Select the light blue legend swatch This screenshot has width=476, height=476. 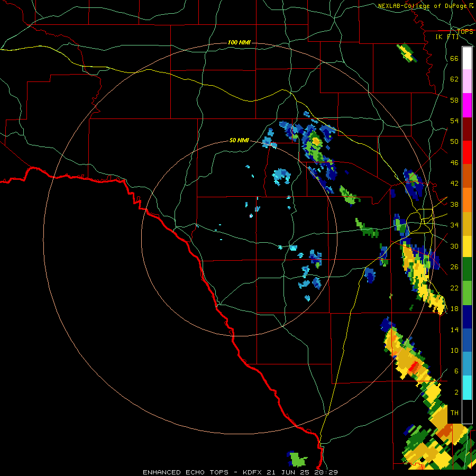click(467, 364)
